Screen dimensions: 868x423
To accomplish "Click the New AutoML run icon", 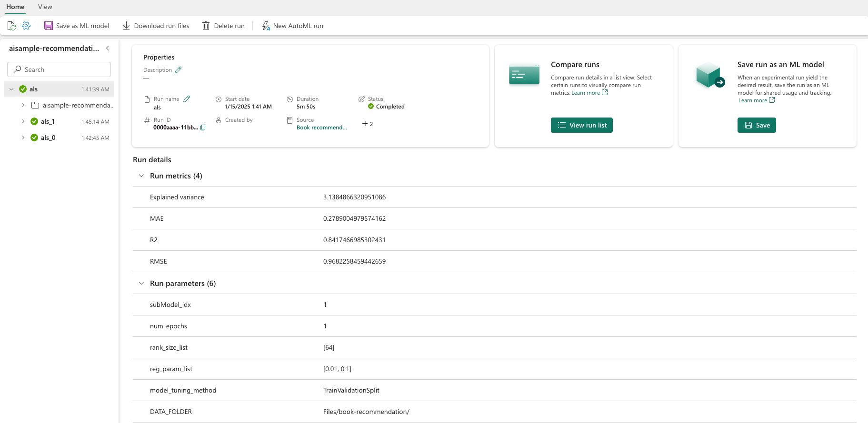I will pyautogui.click(x=266, y=26).
